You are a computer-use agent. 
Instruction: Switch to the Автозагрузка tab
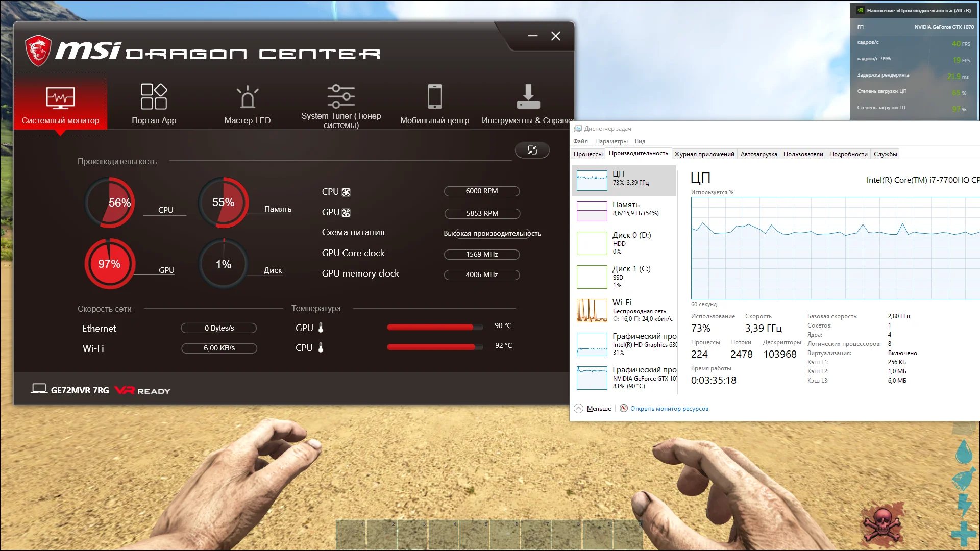758,154
